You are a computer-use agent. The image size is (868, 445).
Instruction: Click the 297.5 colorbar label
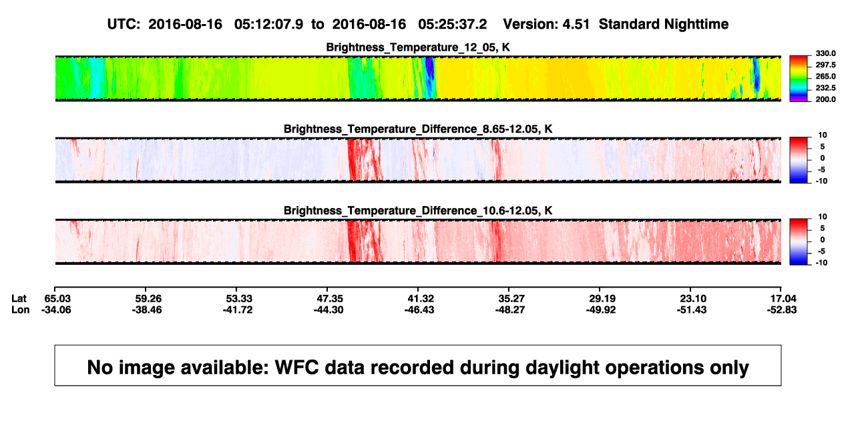point(825,65)
